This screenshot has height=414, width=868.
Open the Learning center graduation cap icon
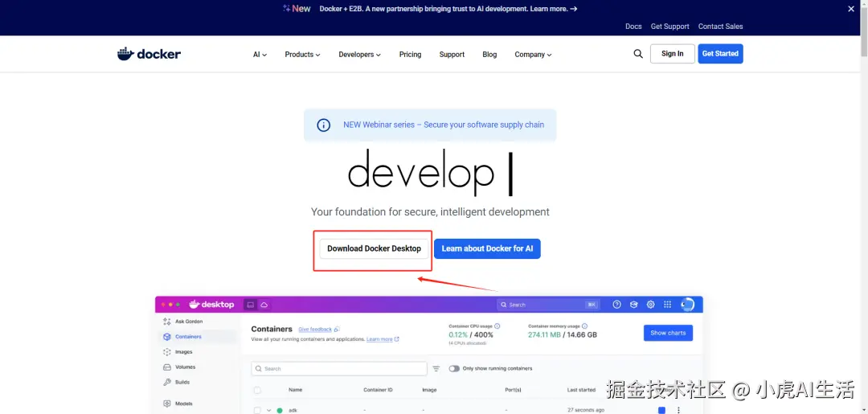tap(634, 305)
